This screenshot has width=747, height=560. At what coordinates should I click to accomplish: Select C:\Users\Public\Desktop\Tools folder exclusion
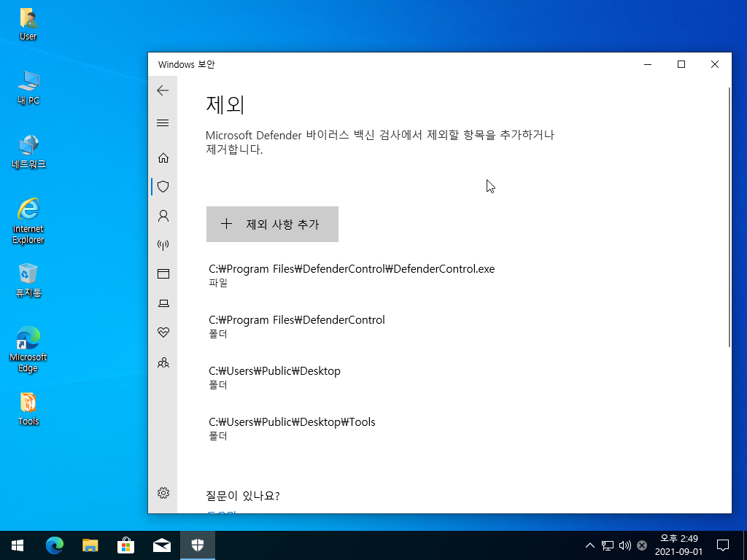[x=292, y=428]
